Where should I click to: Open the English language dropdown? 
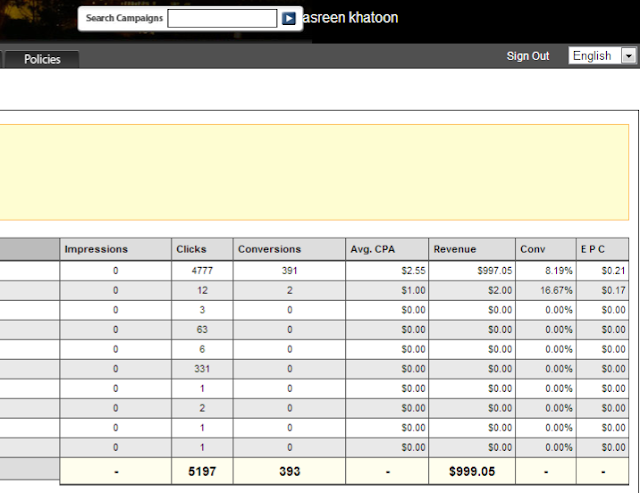click(602, 56)
